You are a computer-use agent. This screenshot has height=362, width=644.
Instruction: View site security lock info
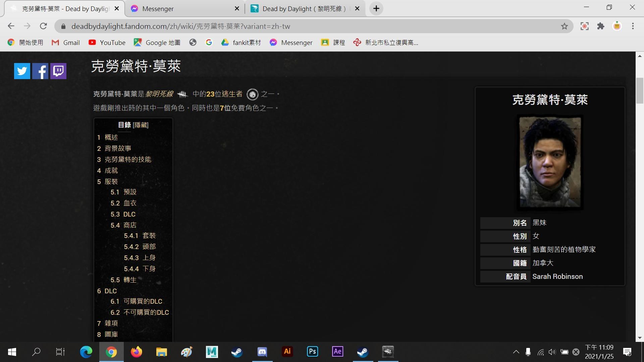pyautogui.click(x=63, y=26)
